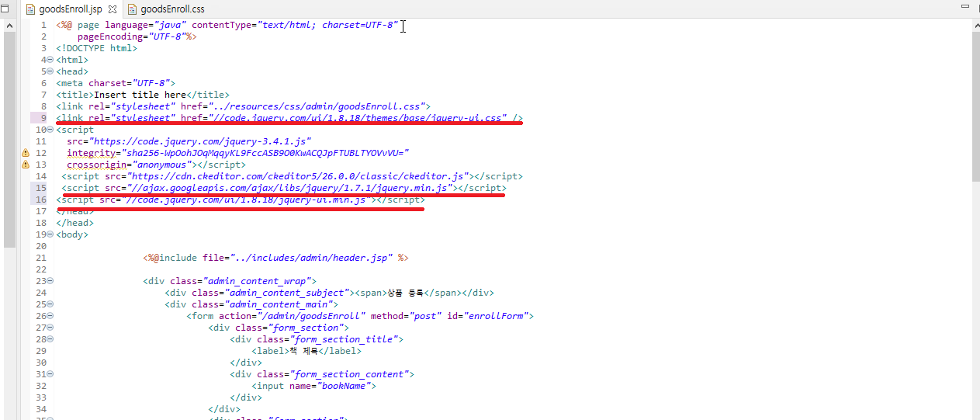Click the <!DOCTYPE html> line
The image size is (980, 420).
(96, 48)
